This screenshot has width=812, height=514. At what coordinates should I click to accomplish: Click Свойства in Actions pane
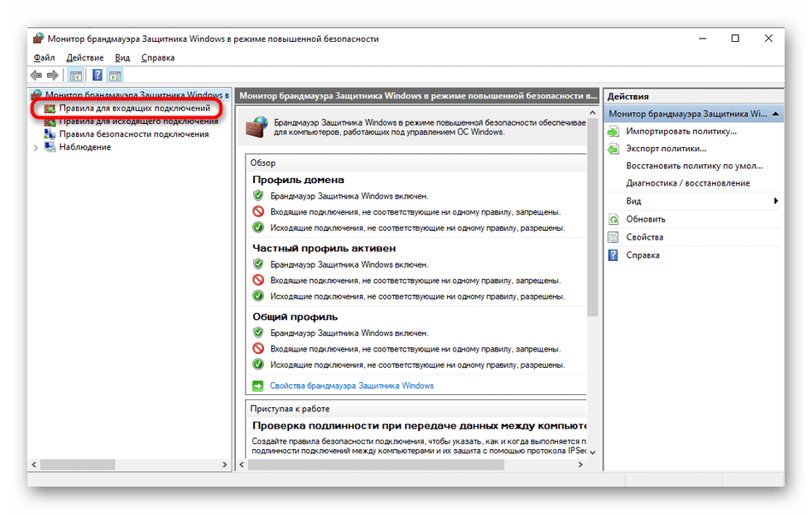click(x=644, y=237)
